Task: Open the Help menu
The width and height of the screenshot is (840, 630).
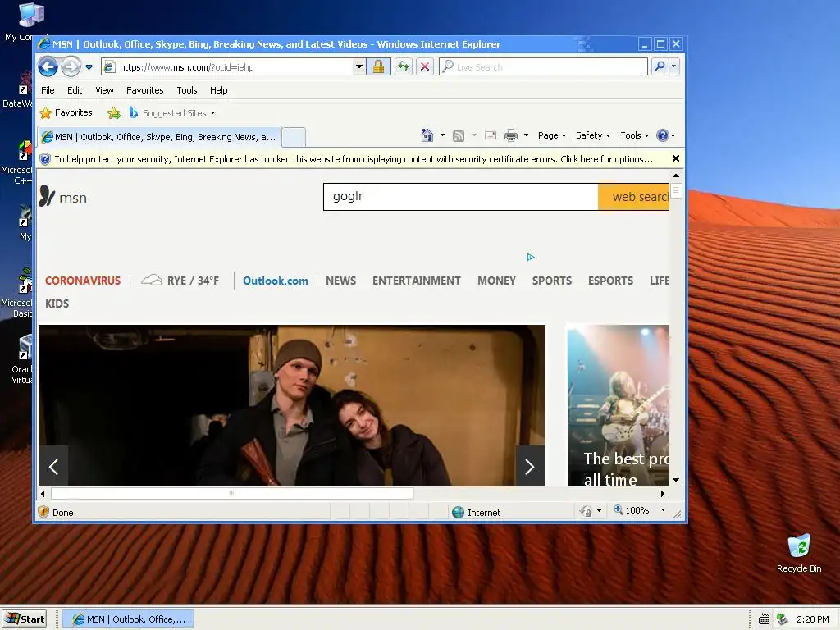Action: coord(218,90)
